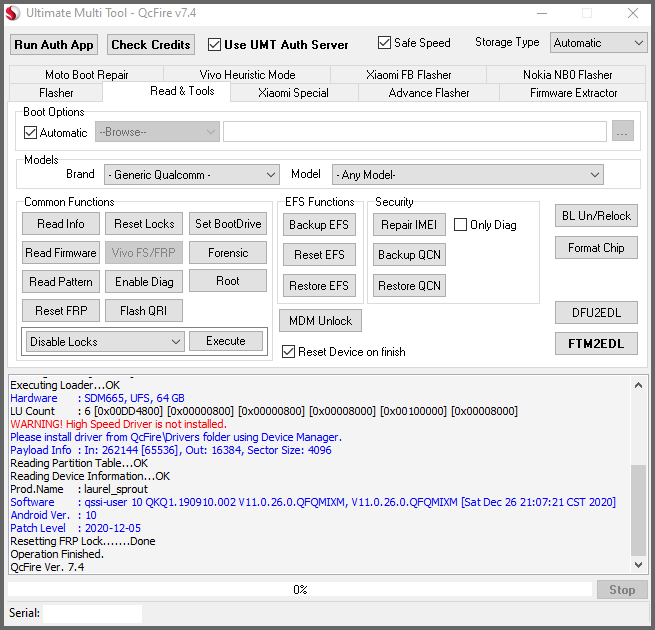
Task: Click the Restore EFS button
Action: [x=319, y=285]
